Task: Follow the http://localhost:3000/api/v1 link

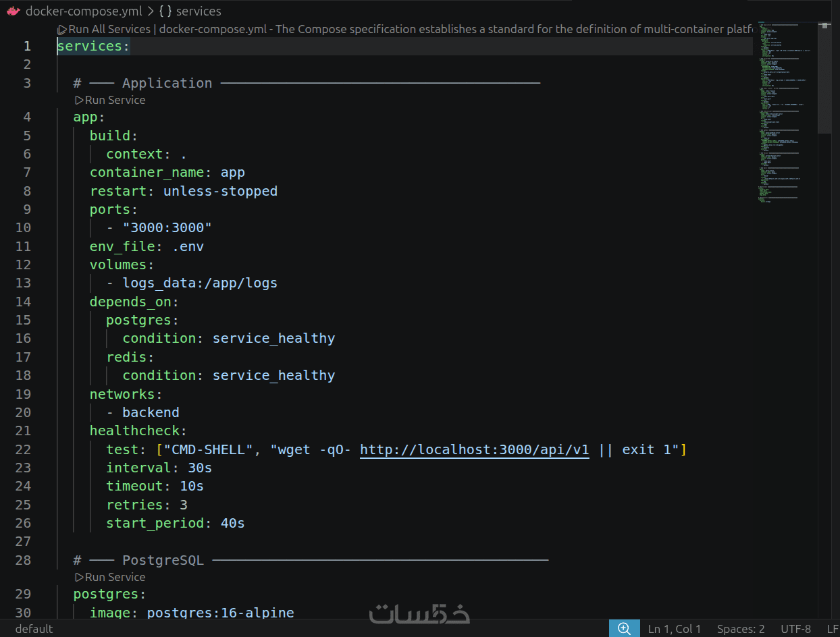Action: (x=475, y=449)
